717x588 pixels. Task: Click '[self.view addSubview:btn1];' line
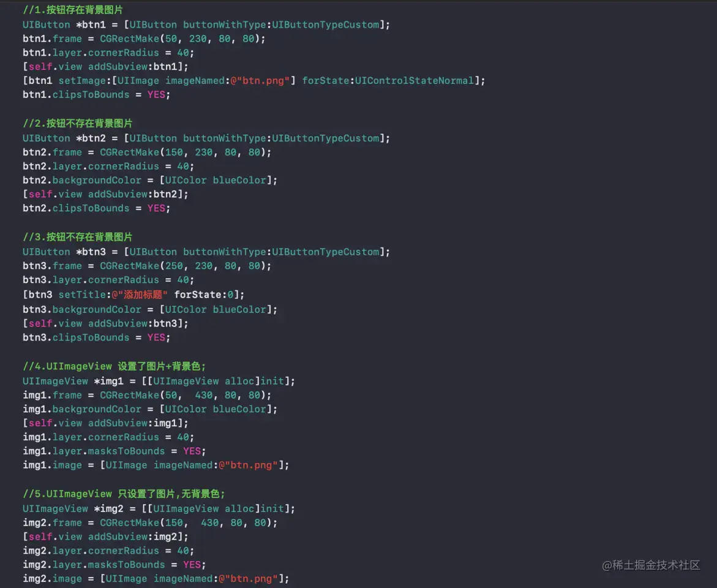tap(106, 67)
